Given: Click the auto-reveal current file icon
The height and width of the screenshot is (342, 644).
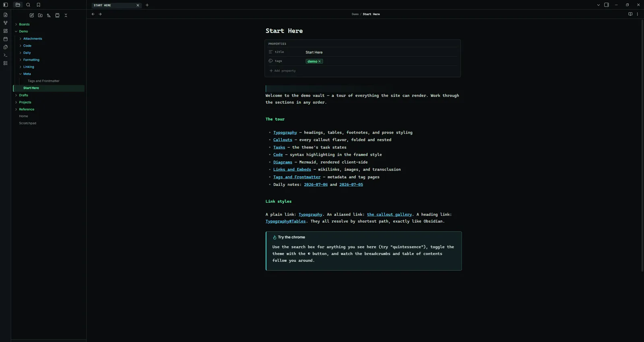Looking at the screenshot, I should [x=57, y=15].
